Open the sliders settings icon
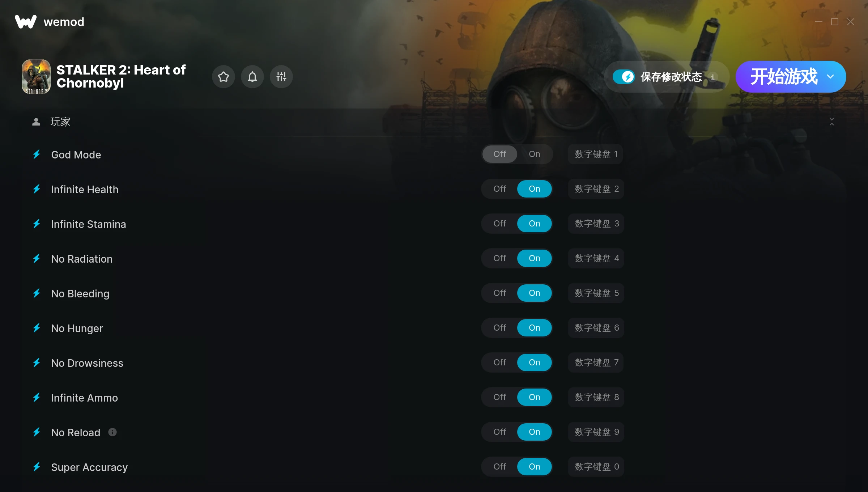868x492 pixels. (281, 77)
